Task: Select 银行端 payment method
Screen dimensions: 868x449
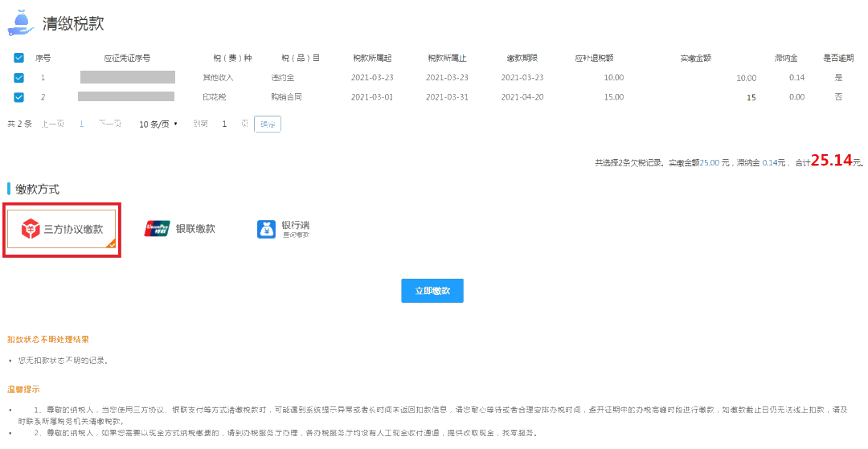Action: (284, 229)
